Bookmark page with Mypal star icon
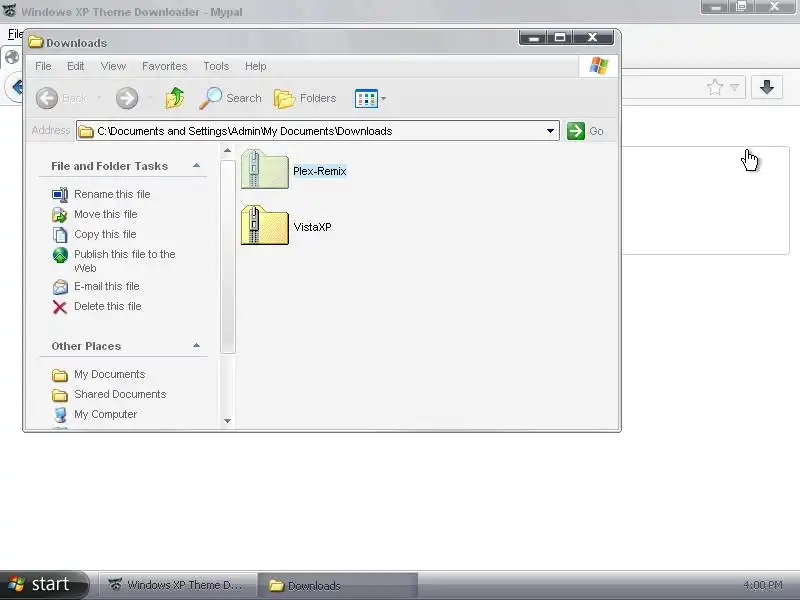Screen dimensions: 800x600 [x=715, y=88]
